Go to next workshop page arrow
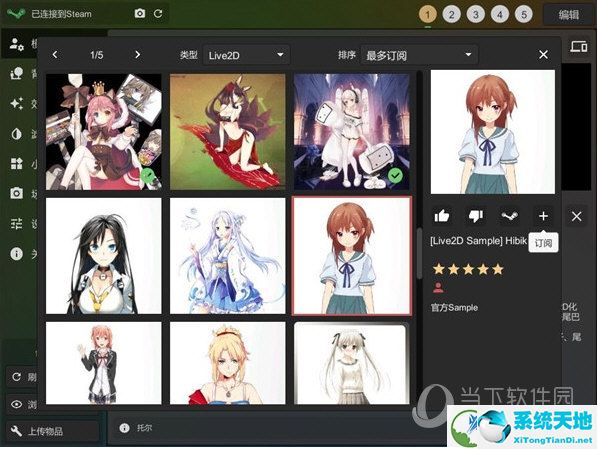 click(x=137, y=55)
